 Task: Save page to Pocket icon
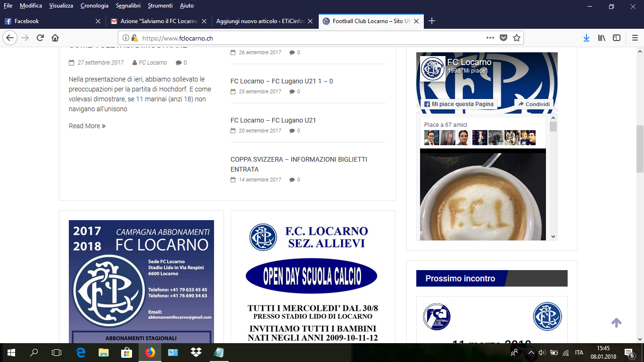pos(504,38)
